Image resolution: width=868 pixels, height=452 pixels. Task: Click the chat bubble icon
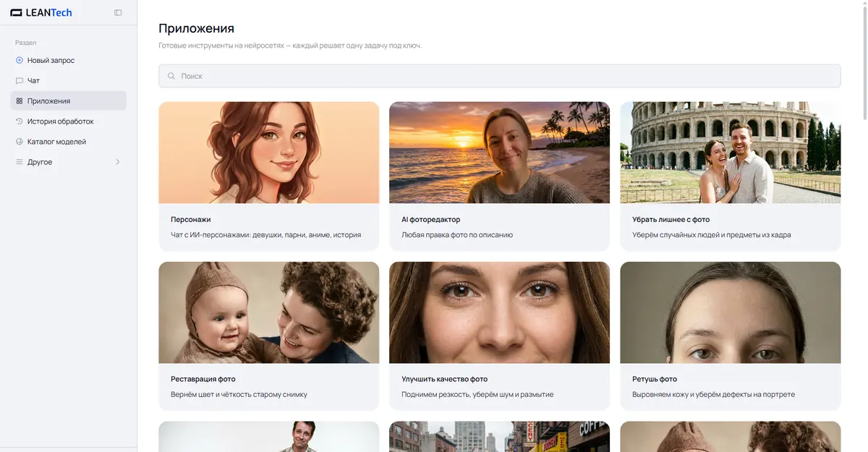point(20,80)
